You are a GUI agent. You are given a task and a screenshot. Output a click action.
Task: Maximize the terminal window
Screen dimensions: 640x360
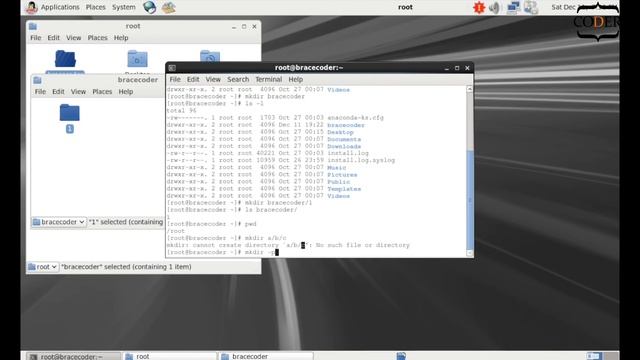tap(457, 68)
